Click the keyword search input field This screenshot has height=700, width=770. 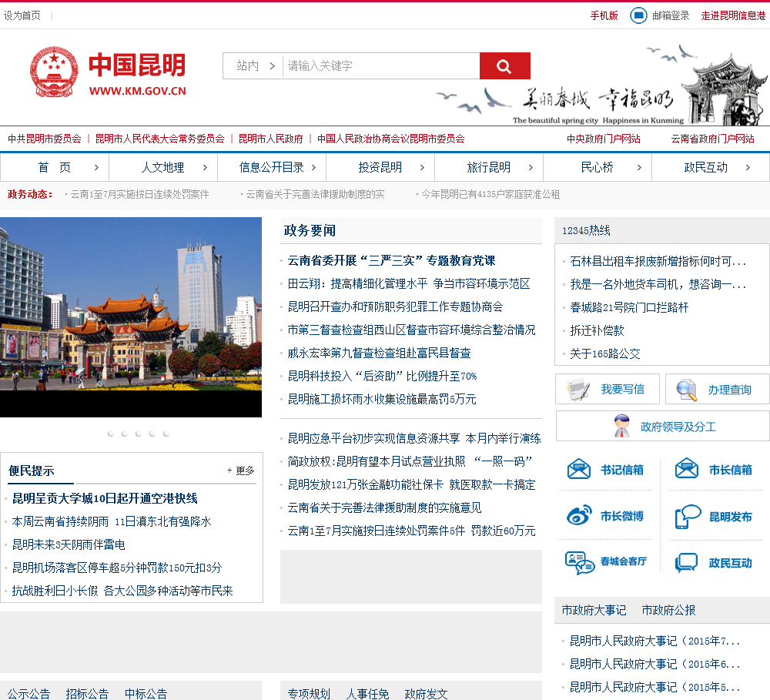[x=381, y=65]
